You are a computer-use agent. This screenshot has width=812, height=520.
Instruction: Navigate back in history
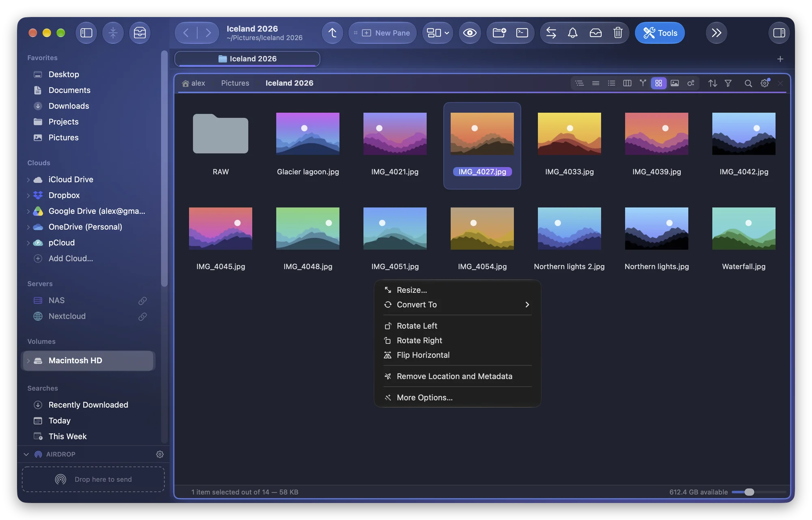pos(186,33)
